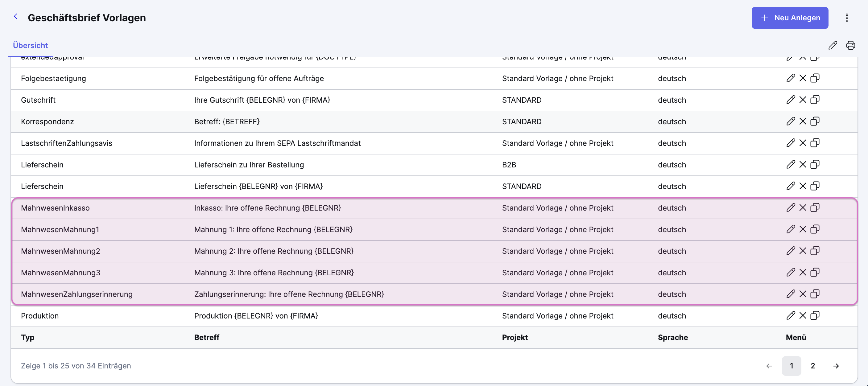Delete the MahnwesenMahnung2 template

[x=803, y=251]
